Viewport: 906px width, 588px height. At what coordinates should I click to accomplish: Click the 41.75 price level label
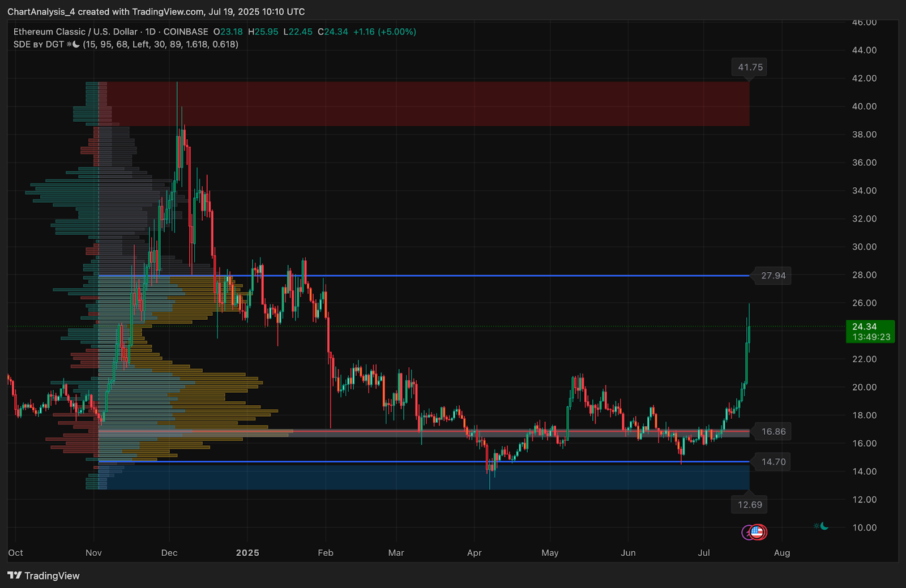[750, 67]
